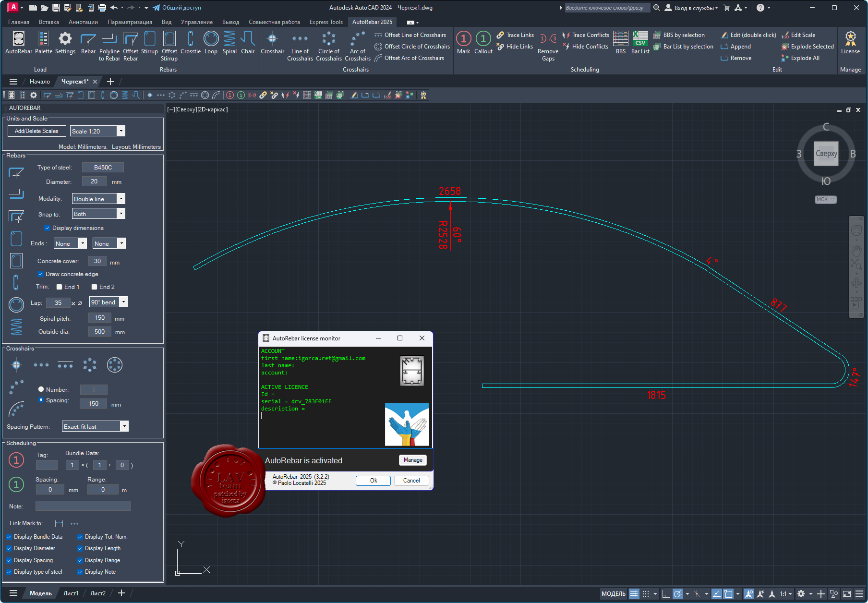Click the Remove Gaps tool
868x603 pixels.
(x=548, y=46)
